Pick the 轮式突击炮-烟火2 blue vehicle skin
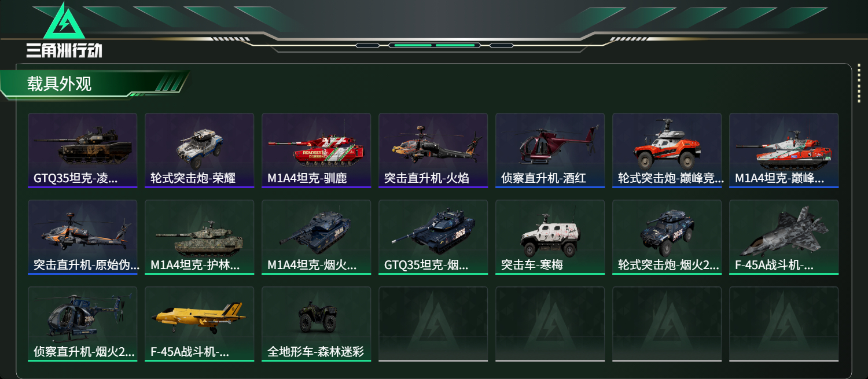This screenshot has width=868, height=379. pos(667,237)
